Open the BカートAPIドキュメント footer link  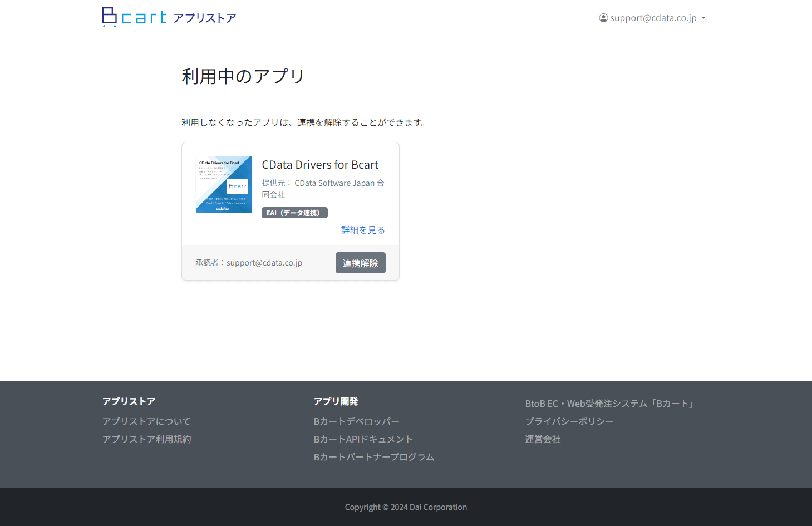[x=363, y=439]
